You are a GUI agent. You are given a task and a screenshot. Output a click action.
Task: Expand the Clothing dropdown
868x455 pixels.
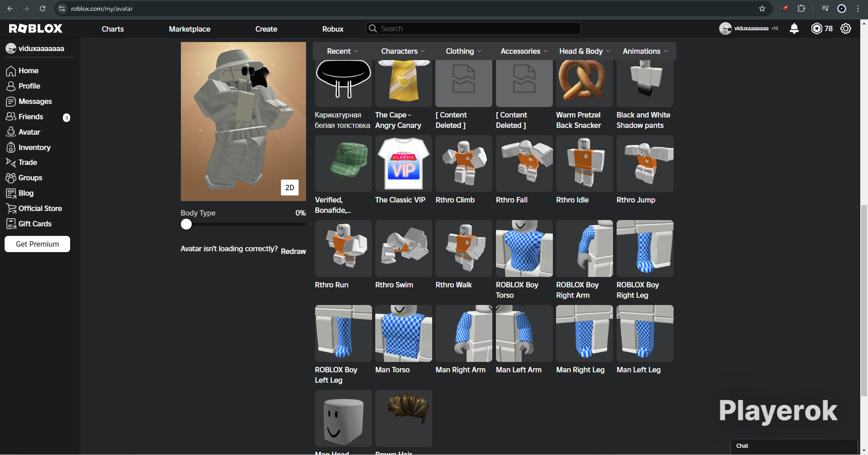(464, 51)
